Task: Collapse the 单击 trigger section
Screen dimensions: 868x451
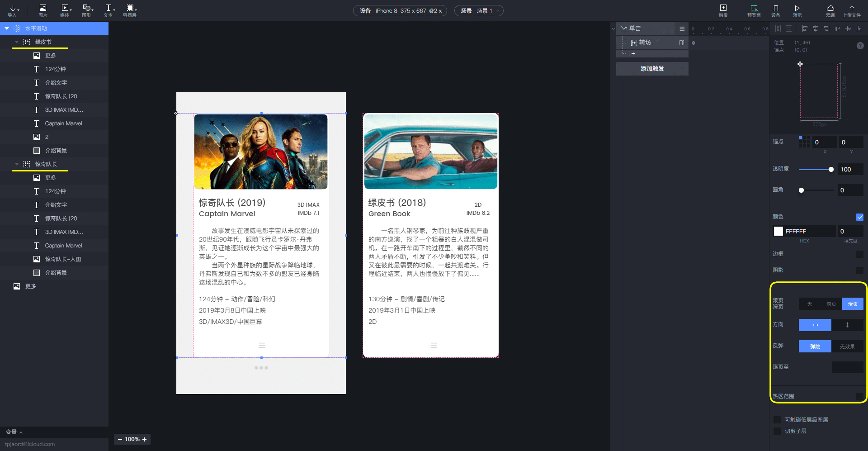Action: [624, 28]
